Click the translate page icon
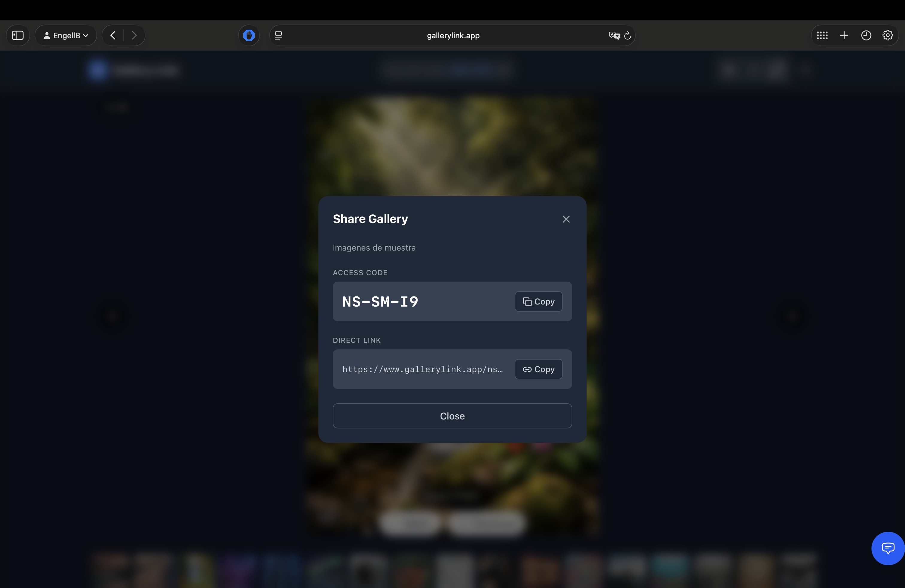 click(x=614, y=35)
